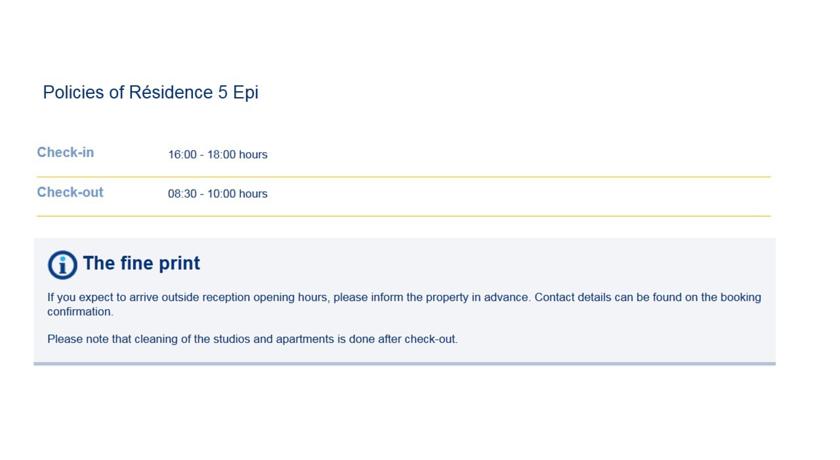Click the word "Epi" in the heading
This screenshot has height=460, width=840.
coord(245,93)
